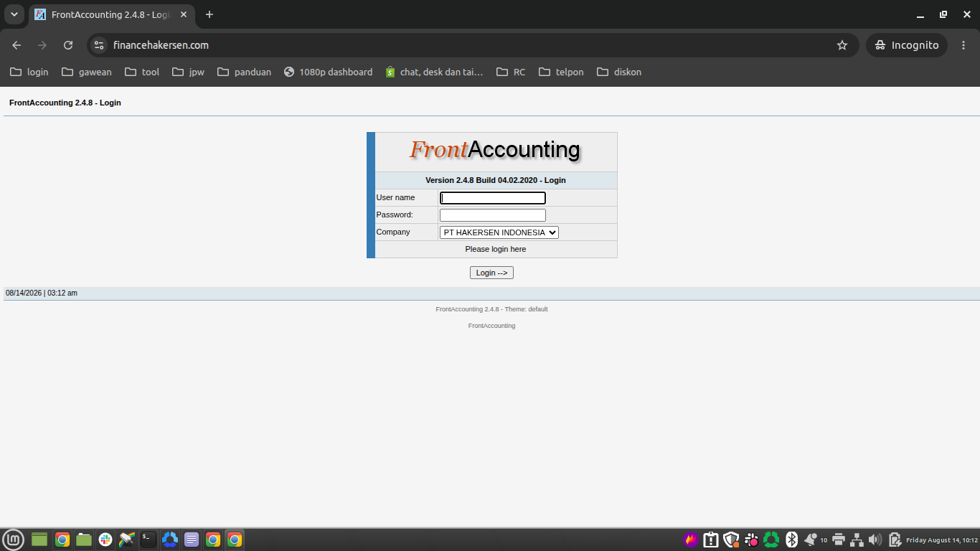Click the FrontAccounting footer link
Image resolution: width=980 pixels, height=551 pixels.
[491, 326]
